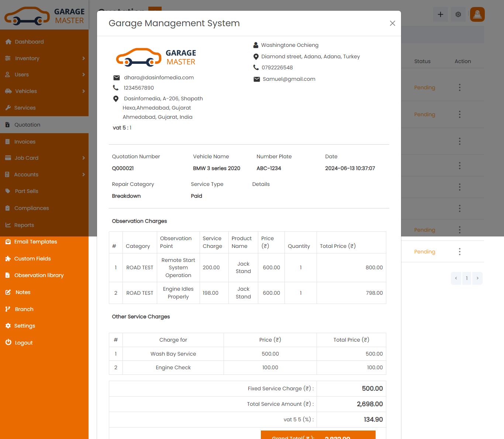Click the user profile avatar icon
This screenshot has height=439, width=504.
point(477,14)
